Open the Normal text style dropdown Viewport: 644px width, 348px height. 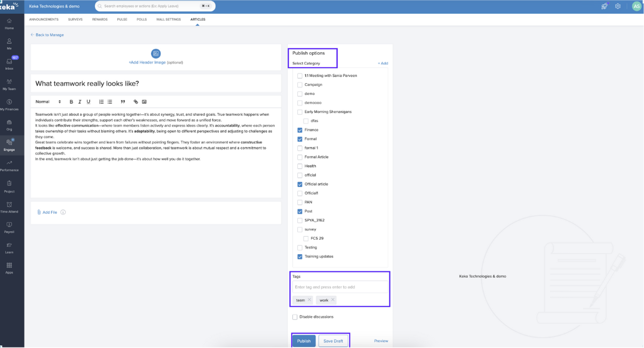(x=48, y=102)
